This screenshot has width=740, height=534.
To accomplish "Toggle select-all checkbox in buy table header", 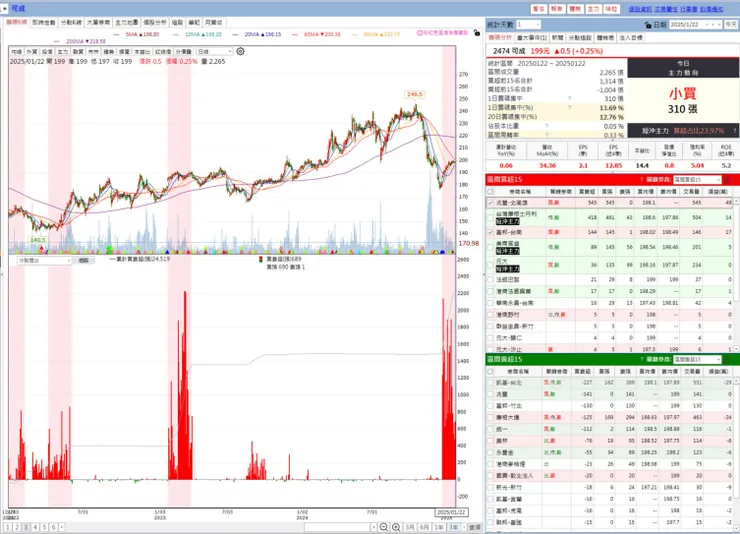I will [491, 192].
